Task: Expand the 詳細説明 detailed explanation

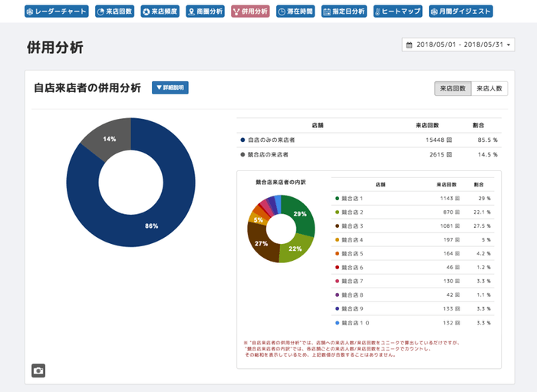Action: tap(170, 88)
